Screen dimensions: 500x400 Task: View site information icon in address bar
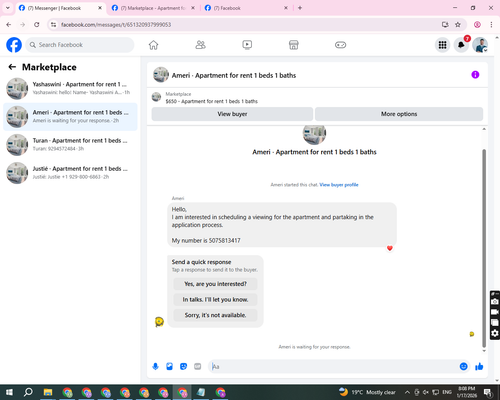pos(53,25)
